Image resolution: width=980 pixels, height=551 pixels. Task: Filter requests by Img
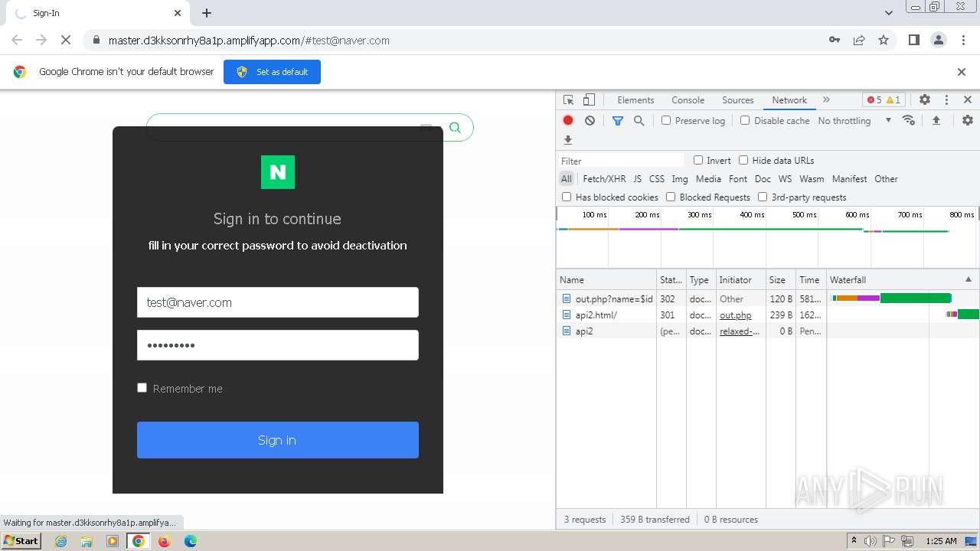(680, 178)
